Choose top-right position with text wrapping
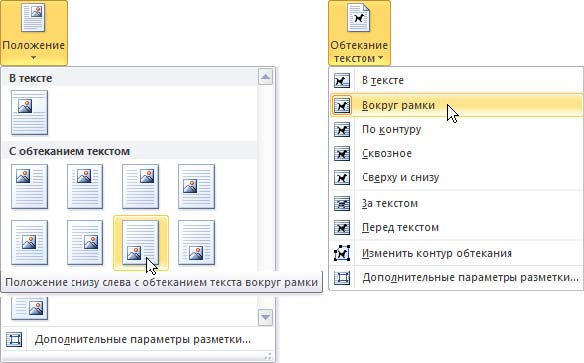The image size is (584, 363). tap(141, 187)
